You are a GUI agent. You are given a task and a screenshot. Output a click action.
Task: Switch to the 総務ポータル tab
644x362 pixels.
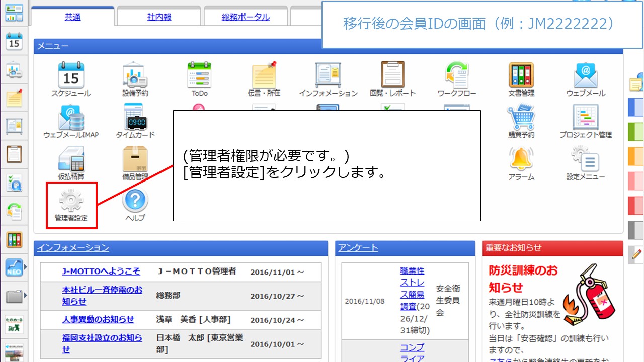pyautogui.click(x=246, y=17)
